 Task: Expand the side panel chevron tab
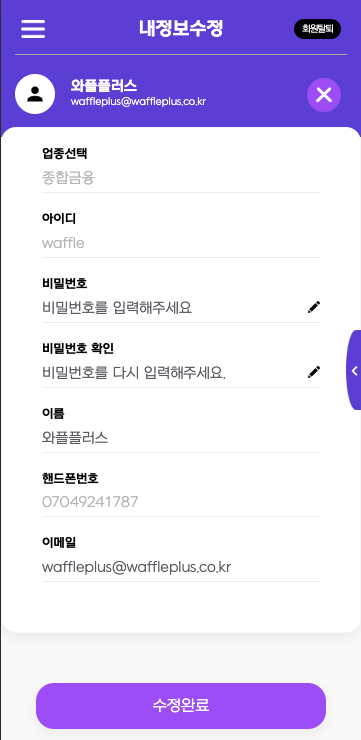354,370
